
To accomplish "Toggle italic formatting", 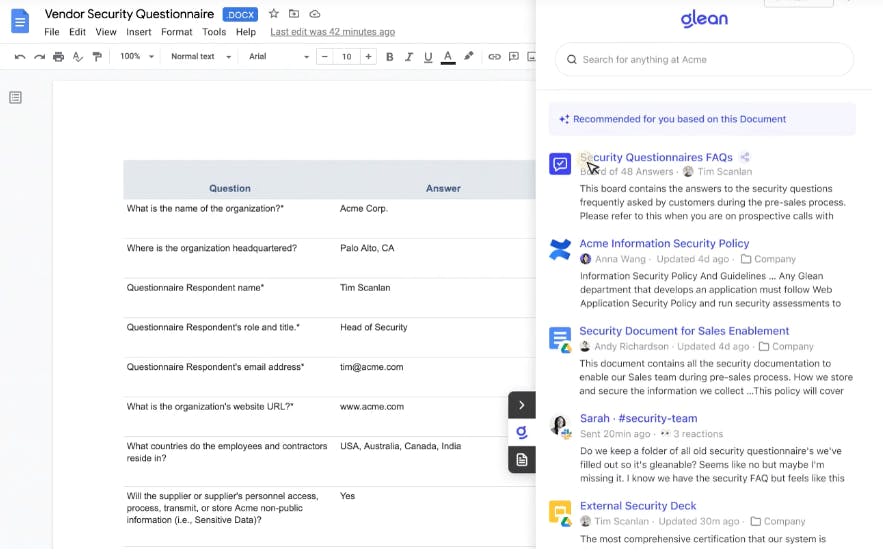I will pyautogui.click(x=409, y=57).
